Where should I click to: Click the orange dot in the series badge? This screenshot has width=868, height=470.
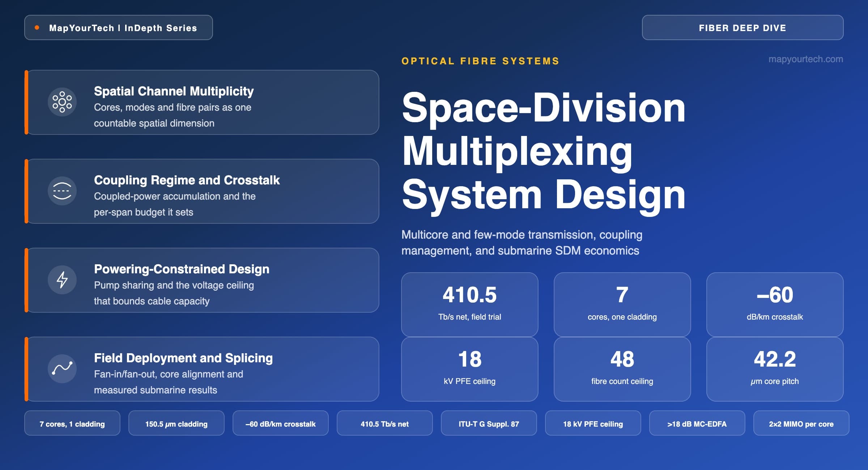[37, 27]
